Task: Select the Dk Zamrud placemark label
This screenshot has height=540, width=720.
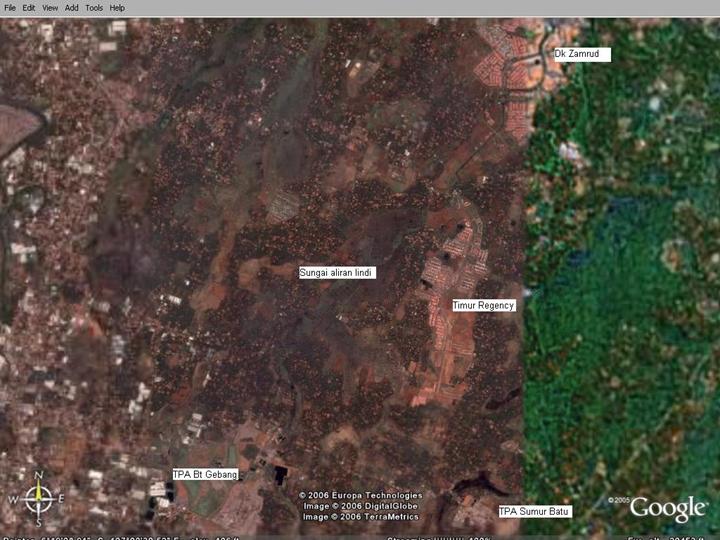Action: 582,54
